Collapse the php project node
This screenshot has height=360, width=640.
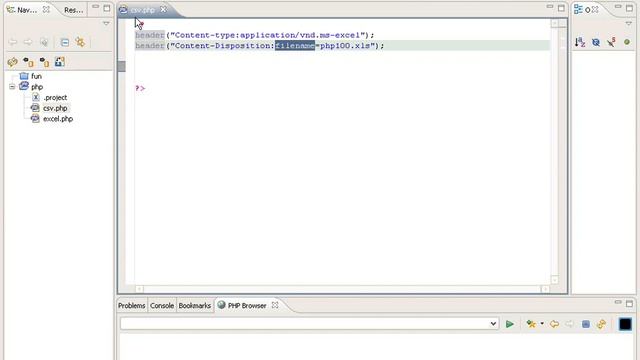point(12,87)
